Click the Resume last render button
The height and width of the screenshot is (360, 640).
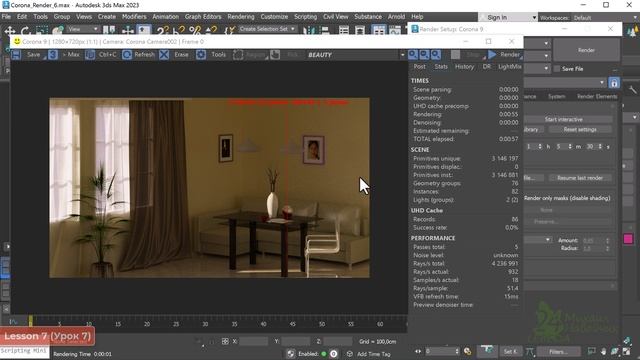pos(580,178)
